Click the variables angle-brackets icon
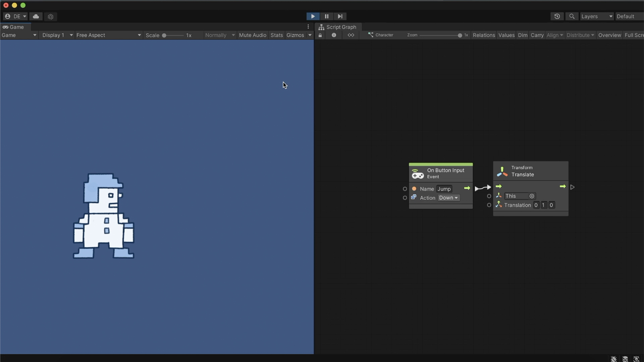 point(351,35)
